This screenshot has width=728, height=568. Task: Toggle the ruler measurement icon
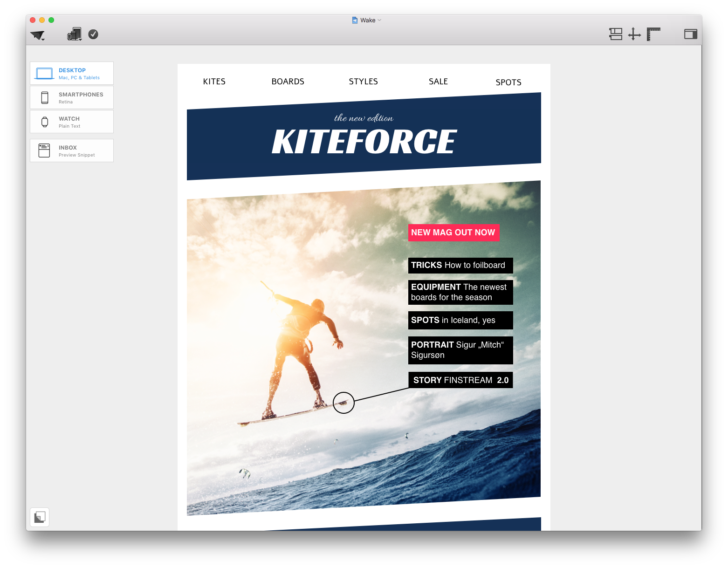(653, 34)
